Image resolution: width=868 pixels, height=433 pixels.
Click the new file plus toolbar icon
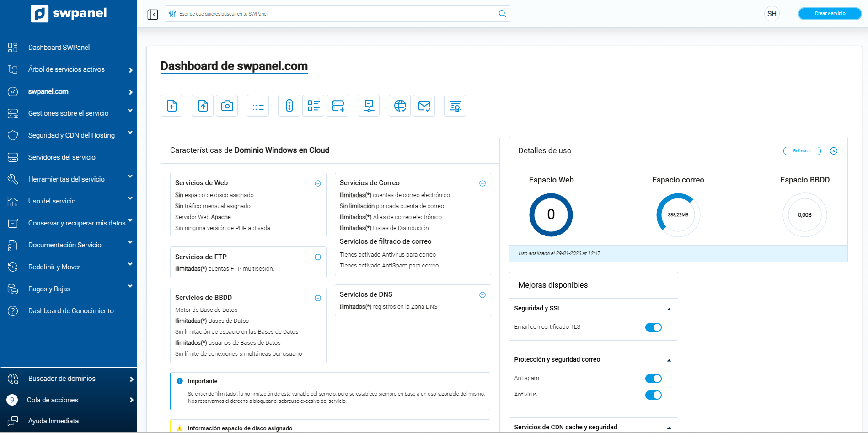[x=171, y=106]
